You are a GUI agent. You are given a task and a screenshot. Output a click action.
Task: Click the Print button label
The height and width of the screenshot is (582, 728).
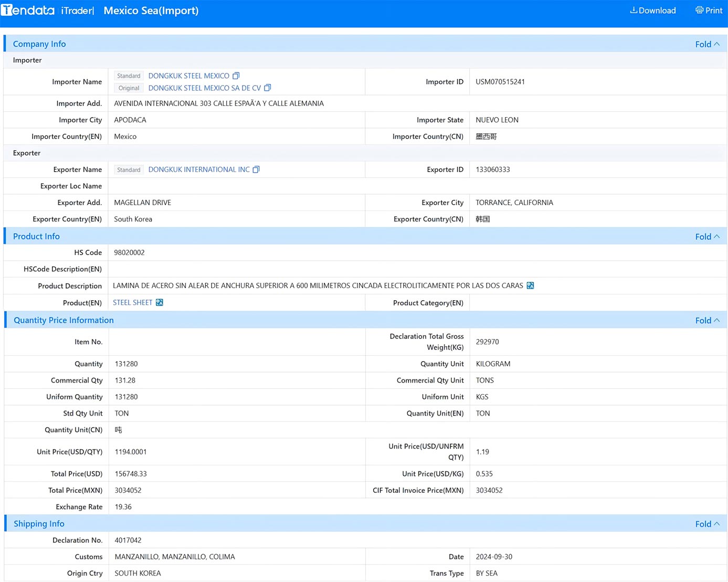point(714,10)
